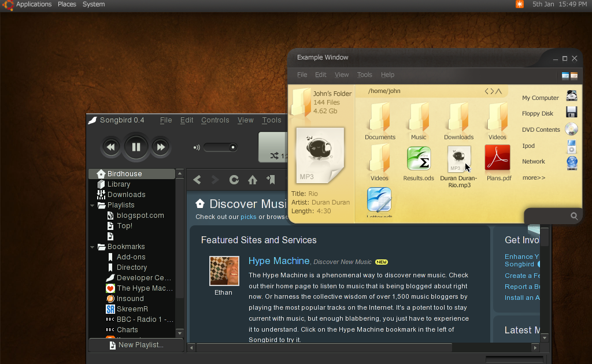Open Songbird File menu

166,120
